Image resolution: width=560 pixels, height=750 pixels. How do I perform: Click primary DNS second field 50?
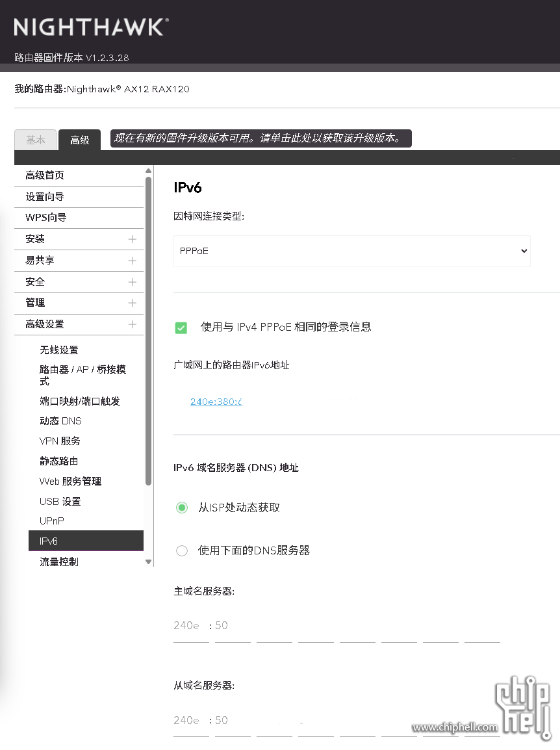[x=233, y=627]
